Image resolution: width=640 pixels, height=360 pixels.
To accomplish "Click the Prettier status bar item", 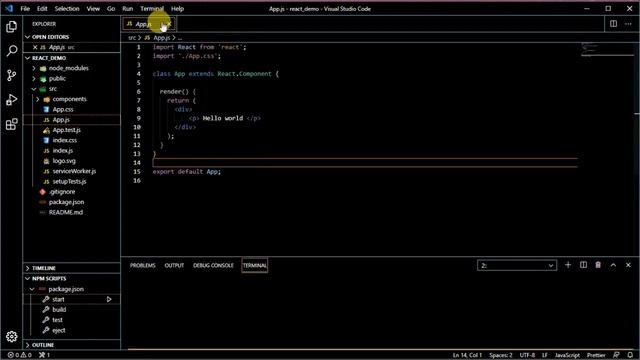I will [596, 355].
